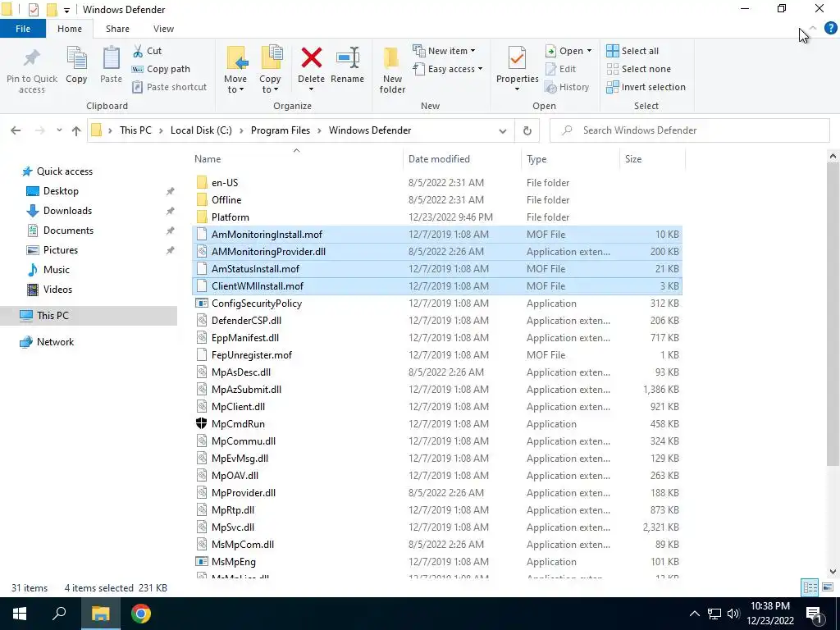Cut the selected files
Image resolution: width=840 pixels, height=630 pixels.
pos(148,51)
